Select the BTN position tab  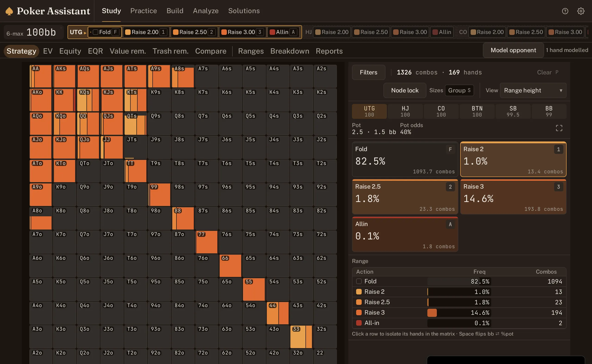(477, 111)
